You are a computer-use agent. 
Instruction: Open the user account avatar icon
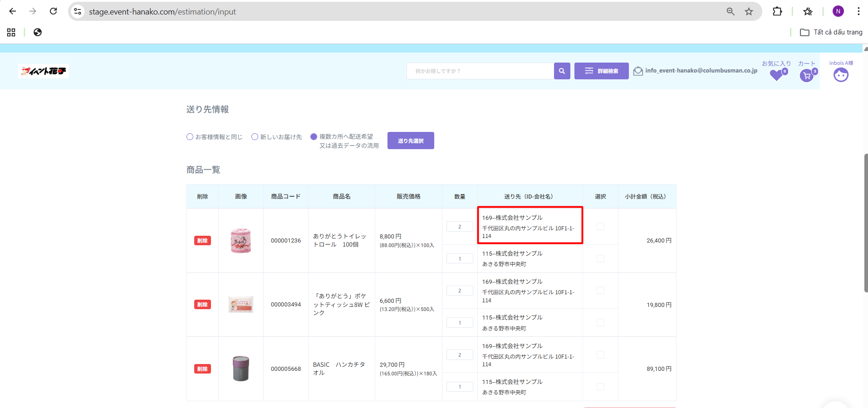pyautogui.click(x=841, y=75)
